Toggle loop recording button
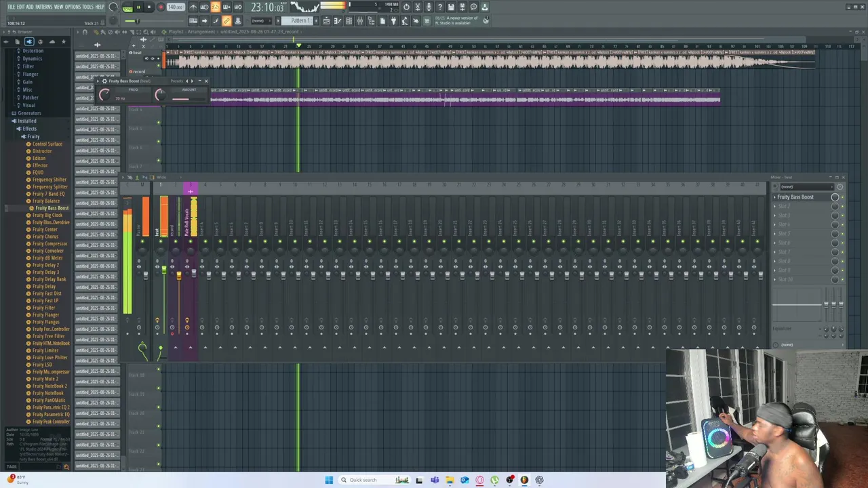The width and height of the screenshot is (868, 488). click(x=237, y=7)
